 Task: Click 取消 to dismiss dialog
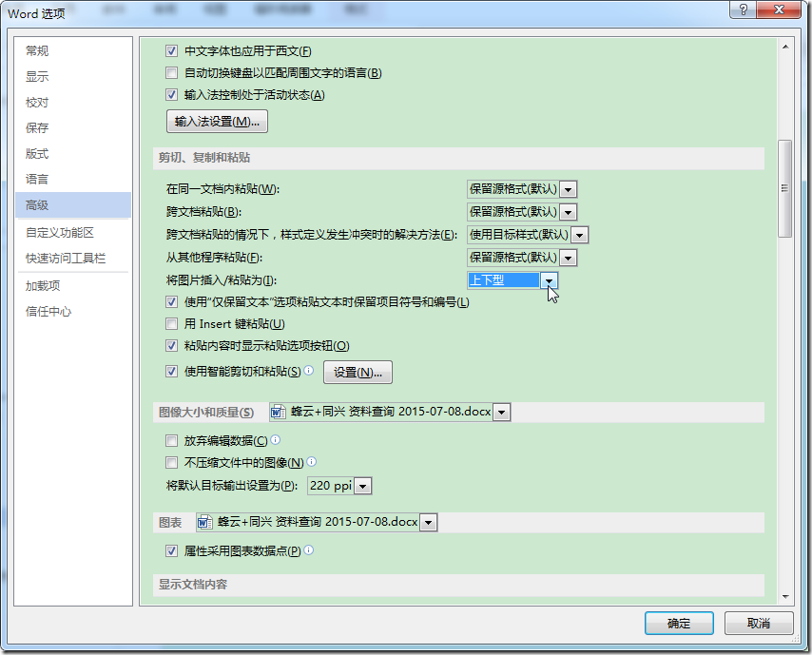759,624
